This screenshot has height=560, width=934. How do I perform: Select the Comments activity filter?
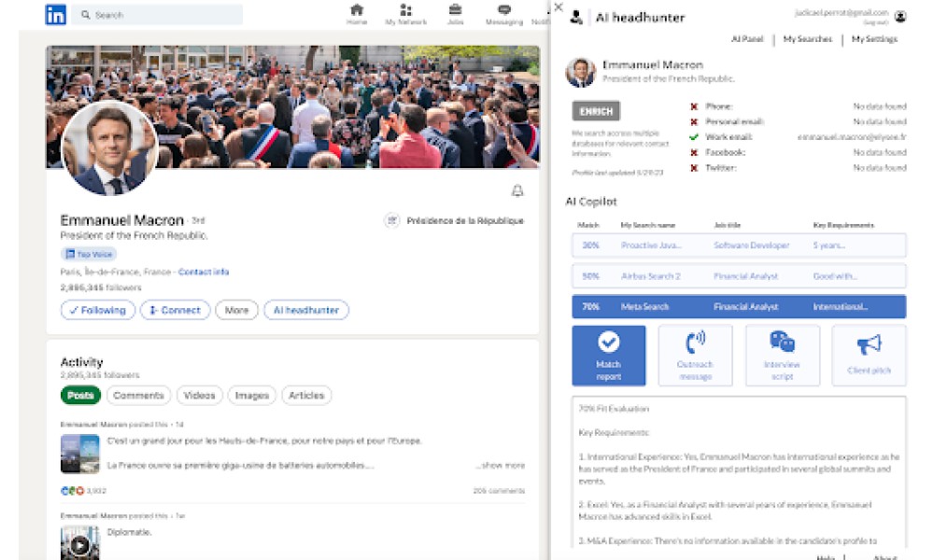138,395
